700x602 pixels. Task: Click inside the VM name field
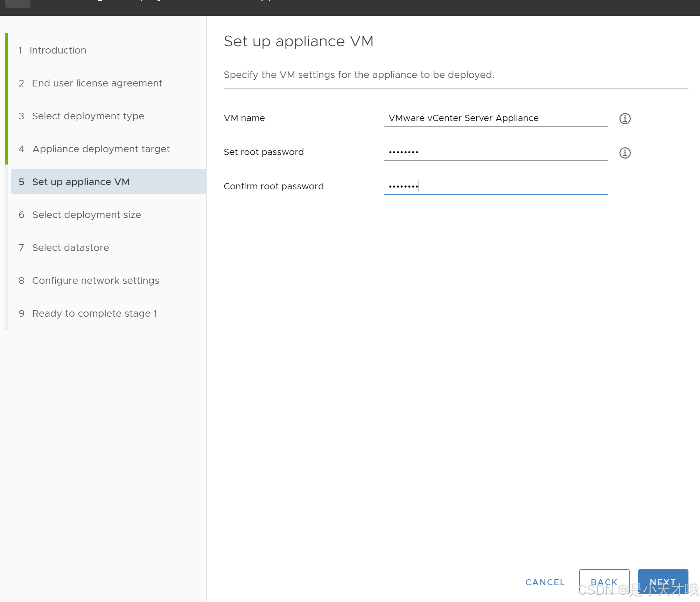click(x=496, y=118)
